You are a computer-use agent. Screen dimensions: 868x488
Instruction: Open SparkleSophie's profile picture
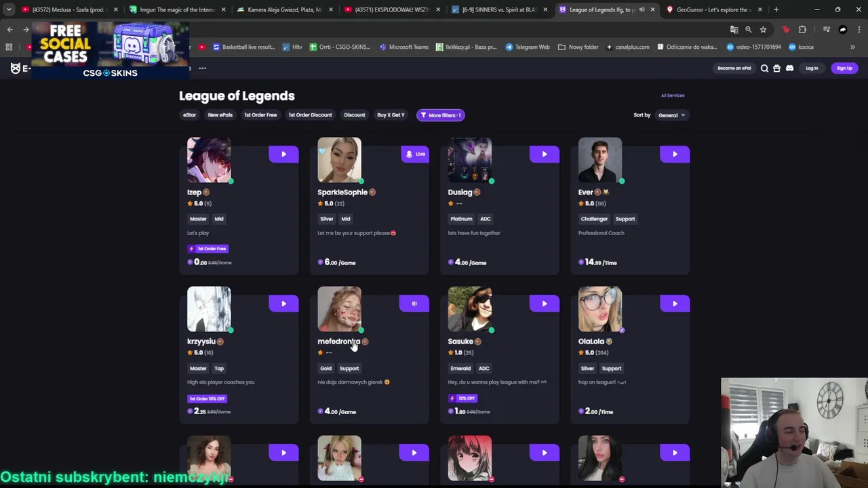click(339, 160)
